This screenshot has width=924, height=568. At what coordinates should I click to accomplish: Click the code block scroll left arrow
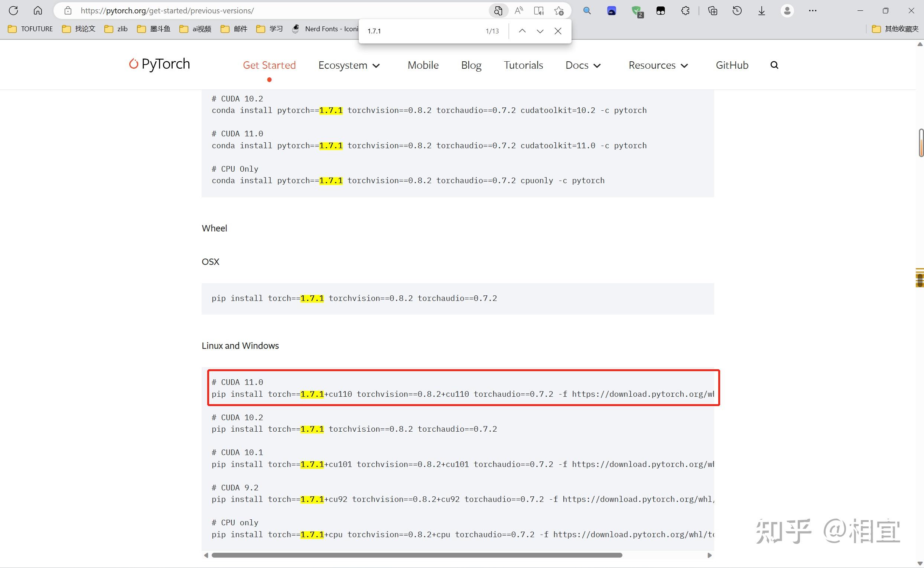(206, 555)
